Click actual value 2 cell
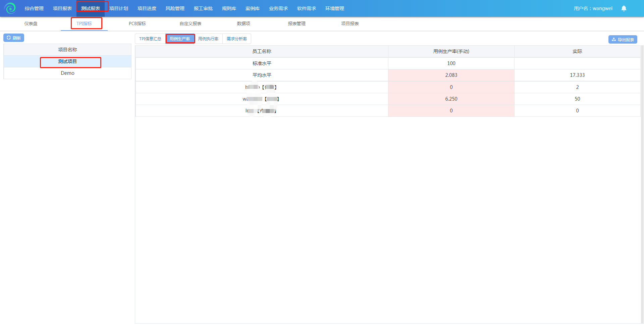Screen dimensions: 644x325 577,87
